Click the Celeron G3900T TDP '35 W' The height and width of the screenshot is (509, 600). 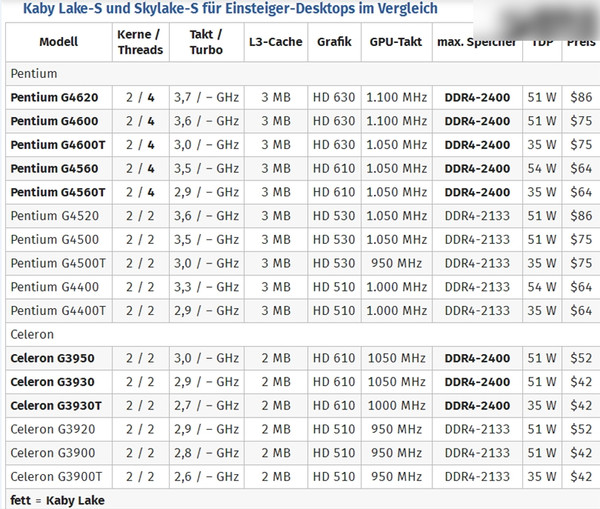coord(542,477)
